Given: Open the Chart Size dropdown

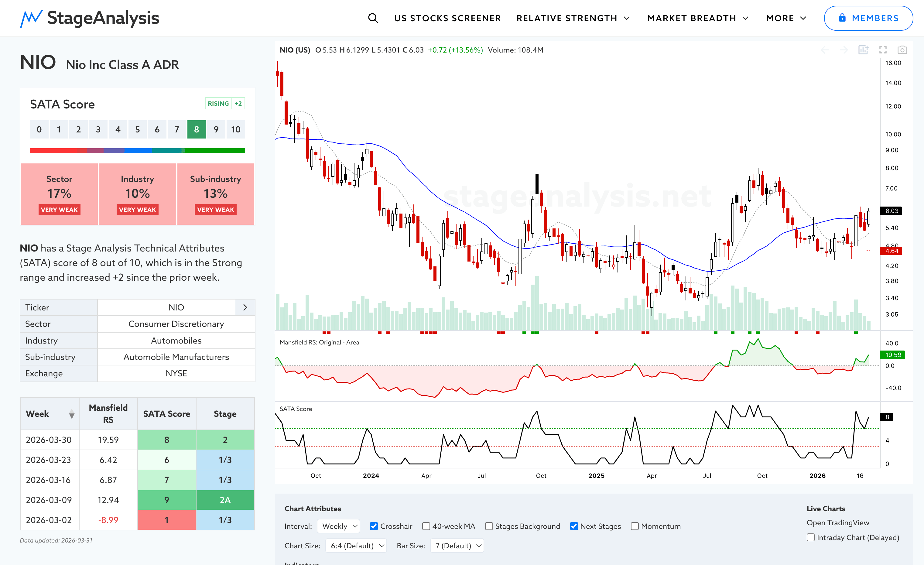Looking at the screenshot, I should tap(356, 546).
